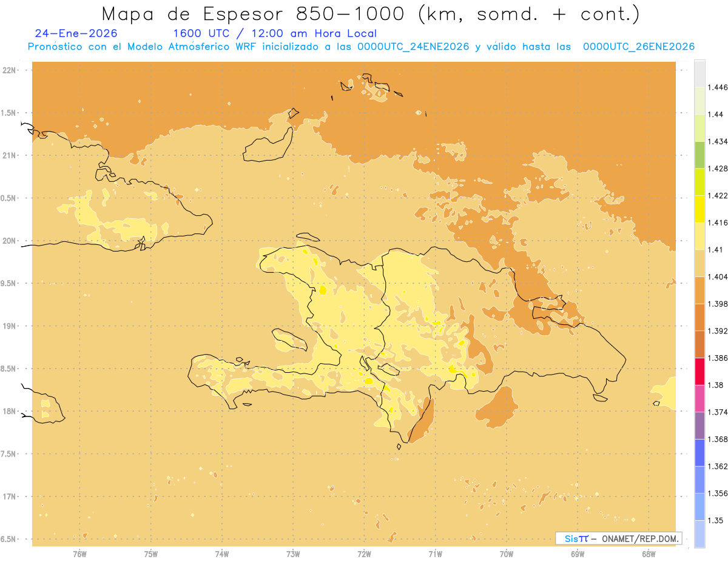Image resolution: width=728 pixels, height=562 pixels.
Task: Click the 74W longitude label
Action: pyautogui.click(x=222, y=554)
